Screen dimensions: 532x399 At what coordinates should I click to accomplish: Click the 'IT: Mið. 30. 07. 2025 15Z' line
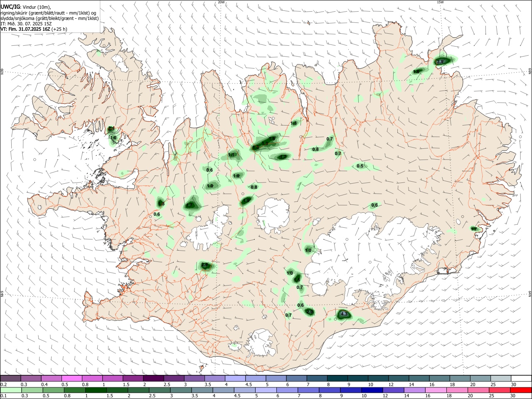coord(26,24)
